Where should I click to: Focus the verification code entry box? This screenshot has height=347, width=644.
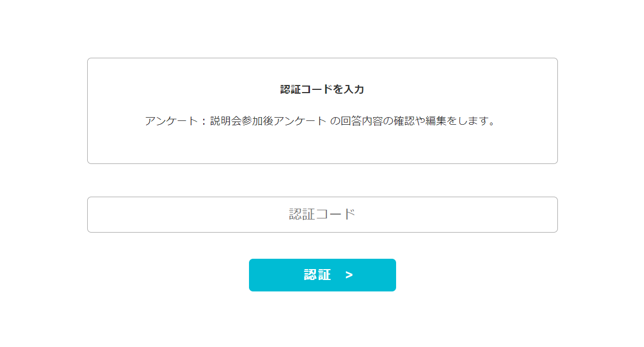coord(322,214)
